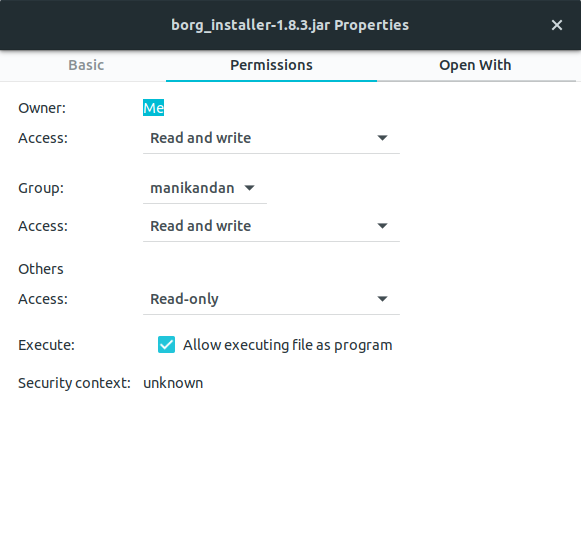Click the highlighted owner name 'Me'
This screenshot has height=533, width=581.
(x=153, y=108)
